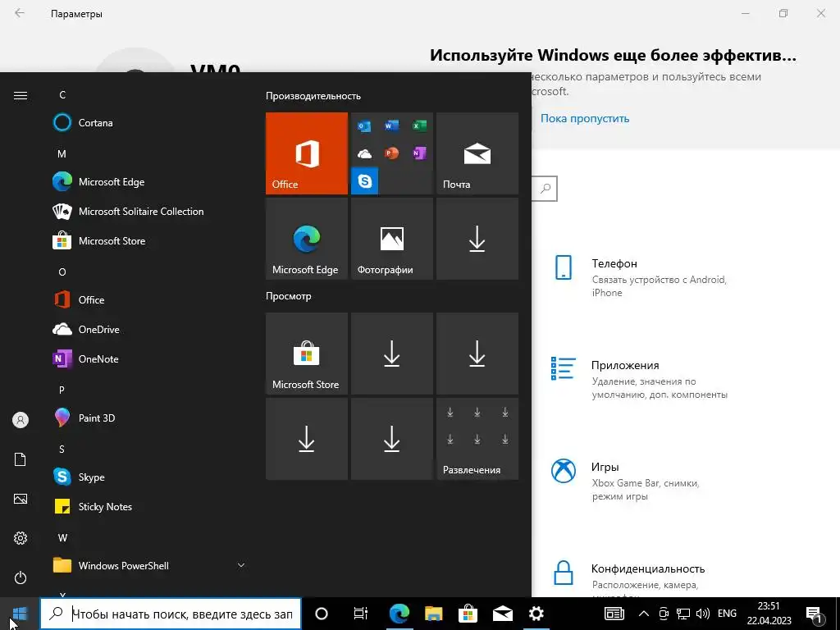Screen dimensions: 840x630
Task: Click the Windows Start button
Action: pos(20,614)
